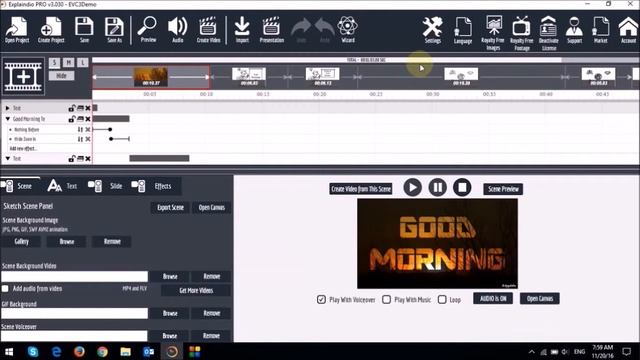Screen dimensions: 640x360
Task: Play the scene preview
Action: [412, 188]
